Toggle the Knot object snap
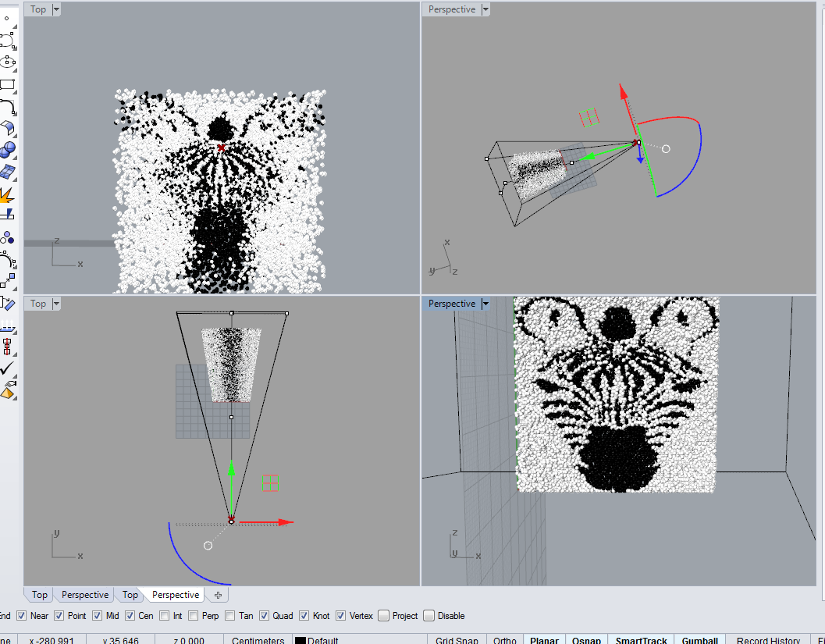This screenshot has height=644, width=825. point(304,616)
